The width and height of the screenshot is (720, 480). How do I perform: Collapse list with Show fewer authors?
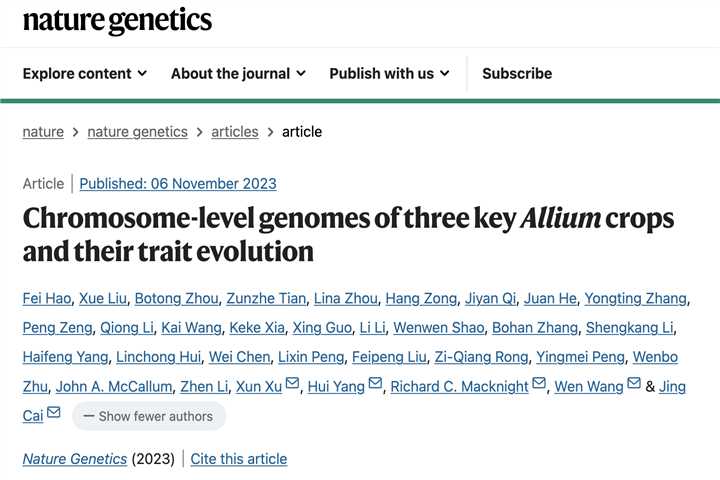tap(149, 416)
